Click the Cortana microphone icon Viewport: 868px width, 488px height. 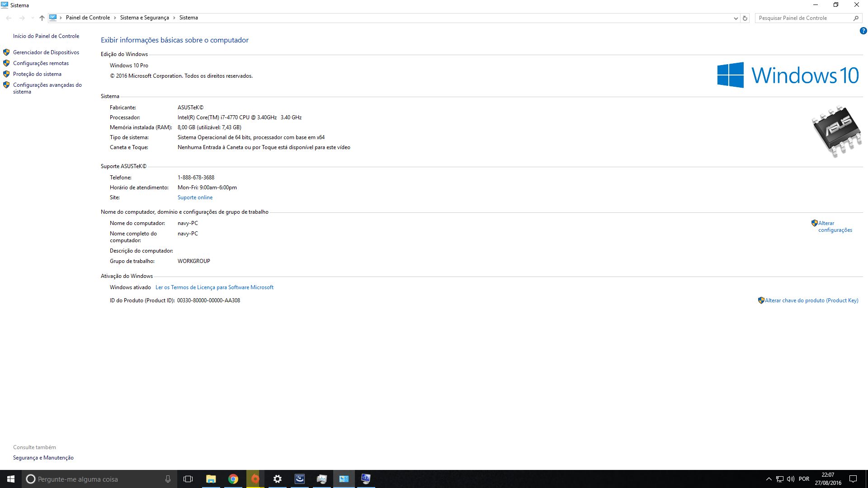[x=168, y=479]
